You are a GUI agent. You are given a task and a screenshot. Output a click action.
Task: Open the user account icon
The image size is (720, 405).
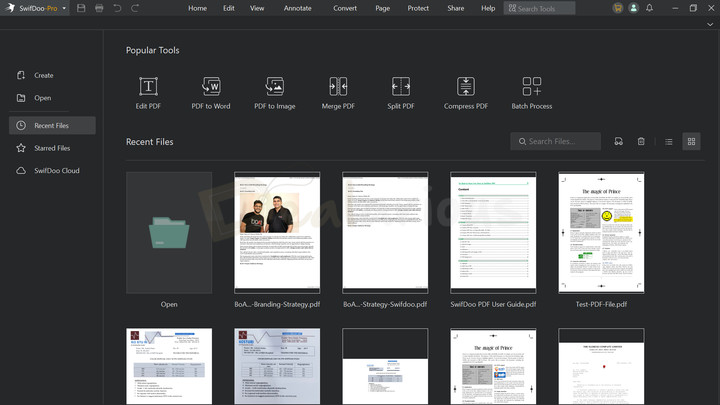633,8
